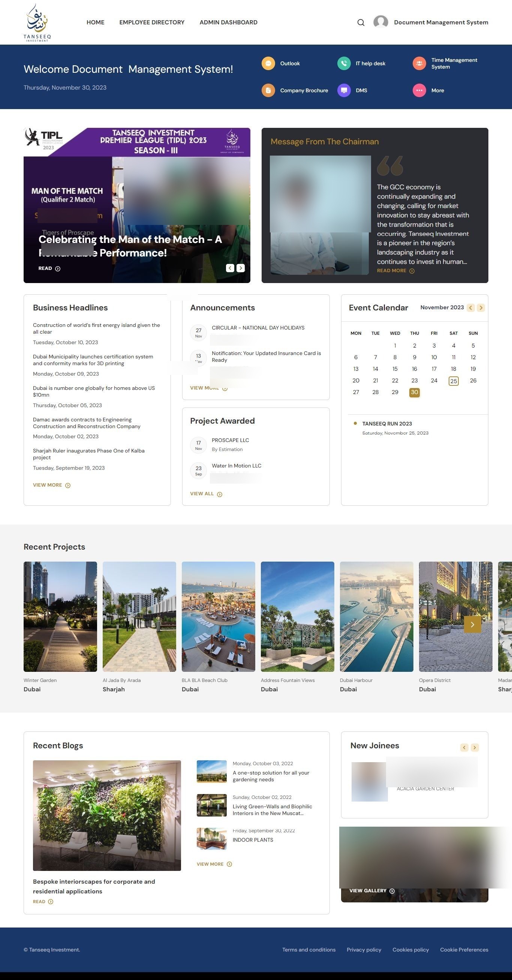
Task: Click READ MORE in Chairman message
Action: pos(395,271)
